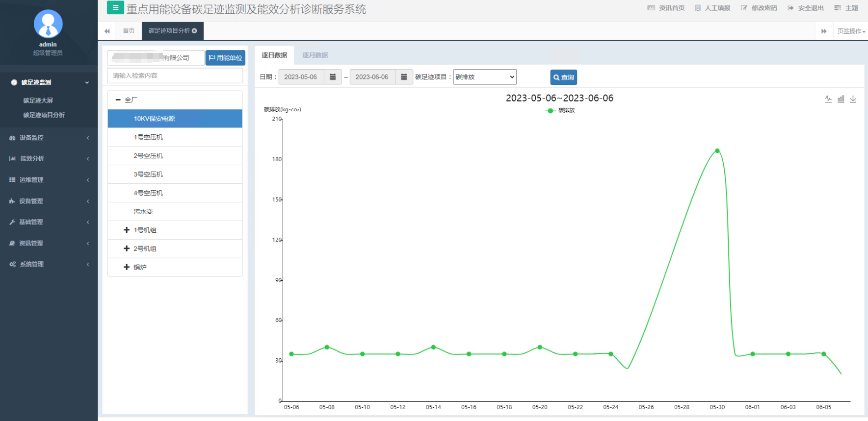
Task: Switch to the 逐月数据 tab
Action: (315, 55)
